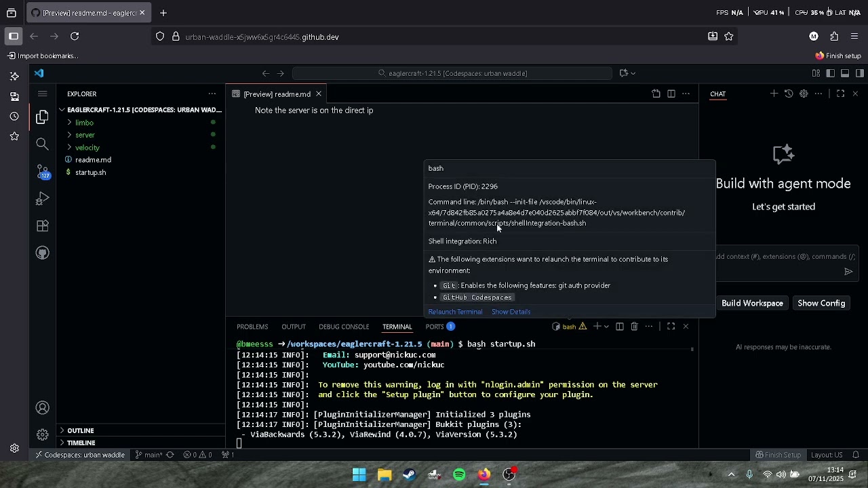Maximize the terminal panel size
This screenshot has width=868, height=488.
671,327
